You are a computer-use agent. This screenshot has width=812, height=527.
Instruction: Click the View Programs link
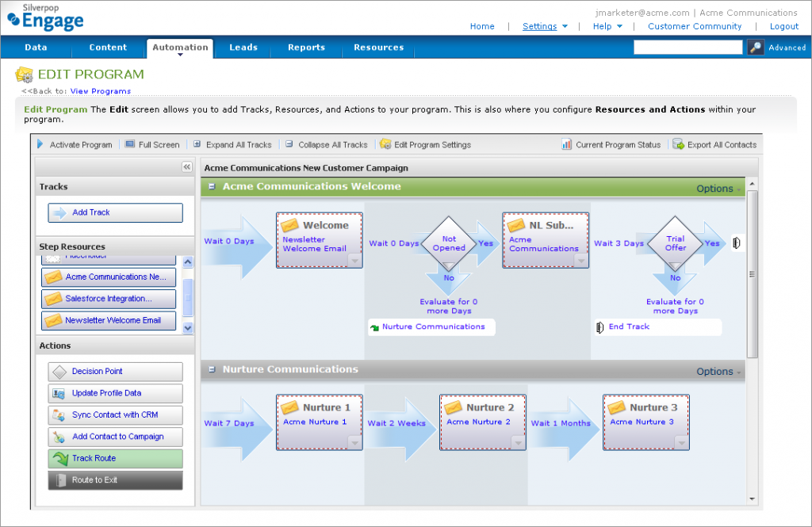pos(100,91)
